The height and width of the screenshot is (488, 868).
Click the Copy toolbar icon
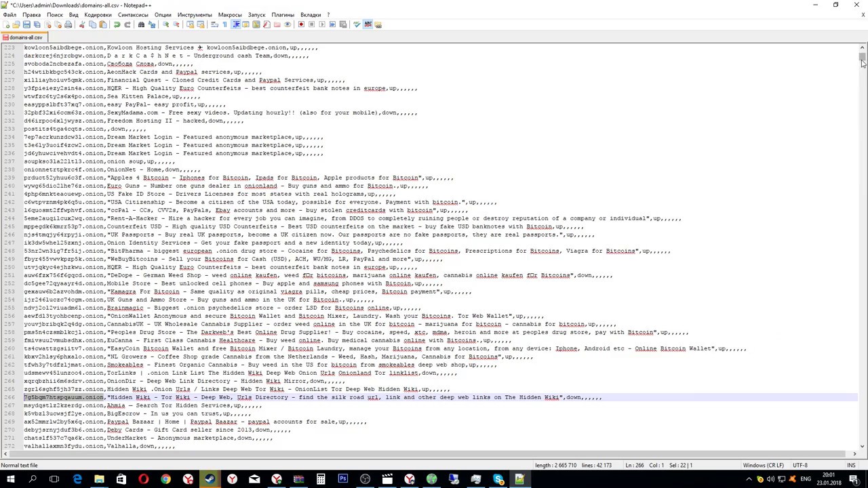[92, 24]
